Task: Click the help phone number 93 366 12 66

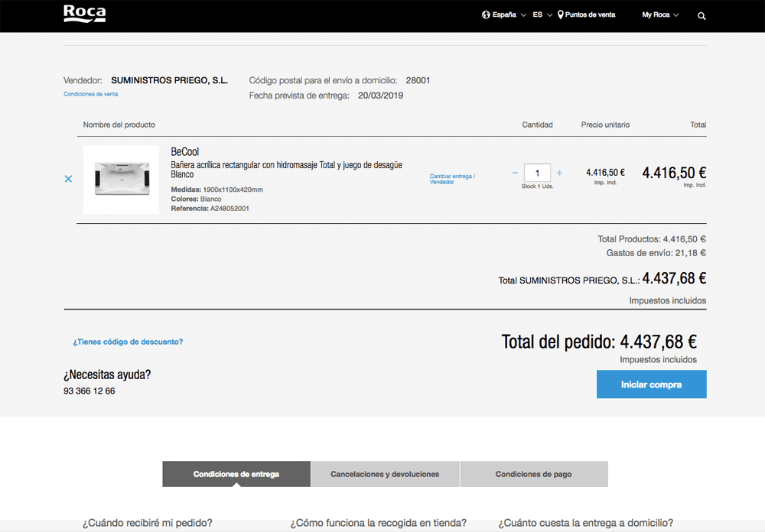Action: pos(90,391)
